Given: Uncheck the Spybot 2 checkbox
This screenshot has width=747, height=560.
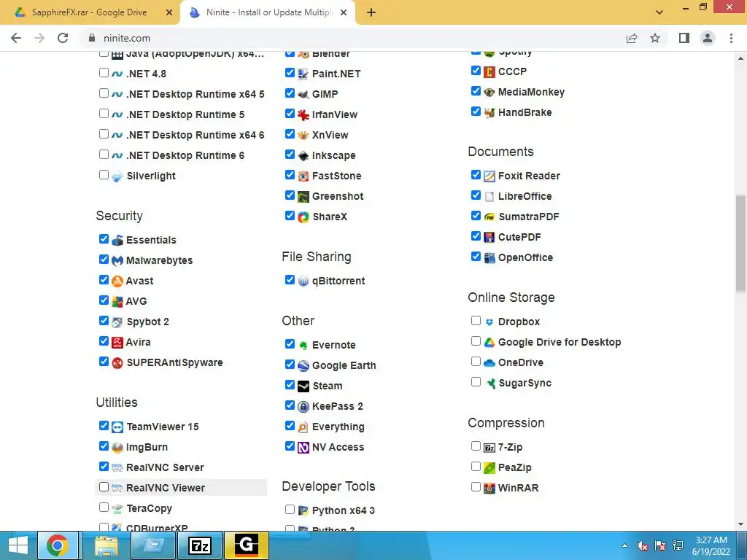Looking at the screenshot, I should [104, 321].
